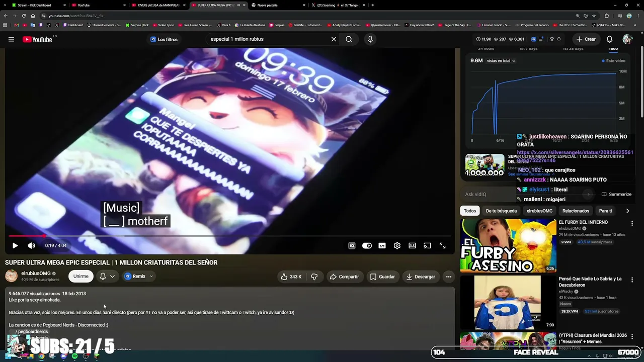This screenshot has width=644, height=362.
Task: Select the Todos filter chip
Action: (x=470, y=211)
